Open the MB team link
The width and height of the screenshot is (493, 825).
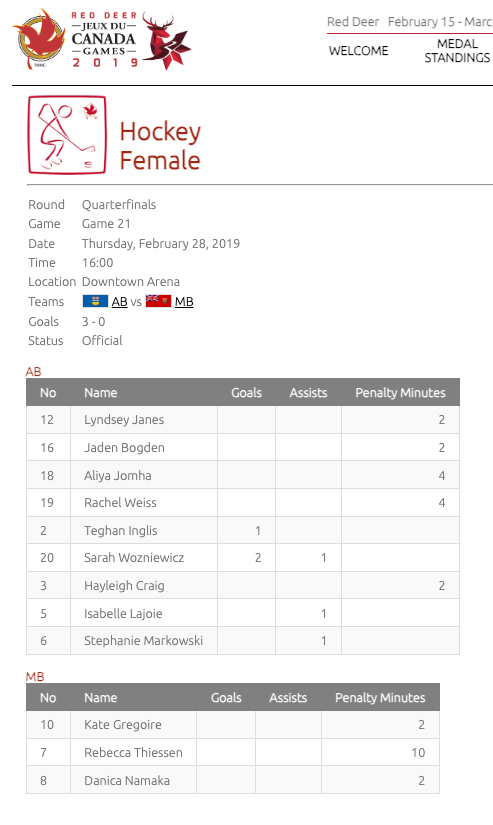(184, 301)
